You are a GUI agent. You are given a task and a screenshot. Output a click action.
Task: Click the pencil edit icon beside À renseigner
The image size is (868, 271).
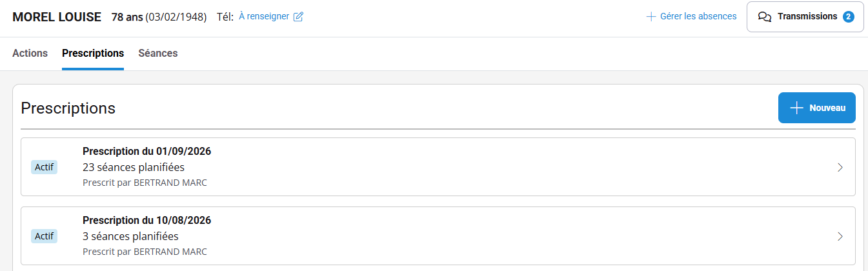[x=298, y=17]
